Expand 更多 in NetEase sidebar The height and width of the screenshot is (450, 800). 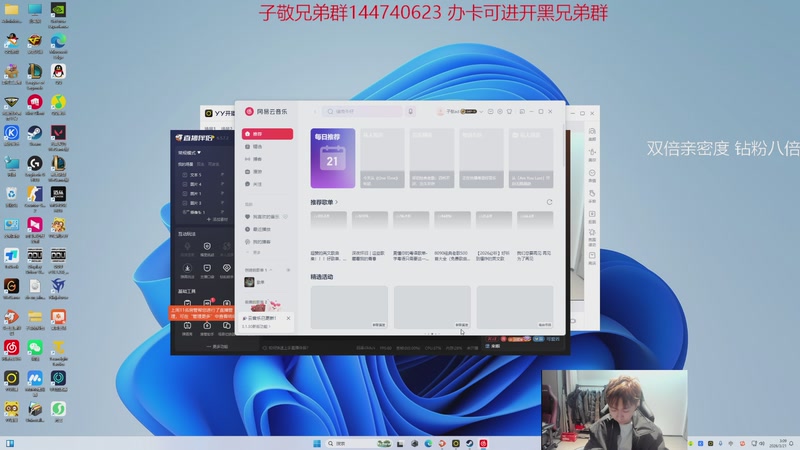(254, 252)
